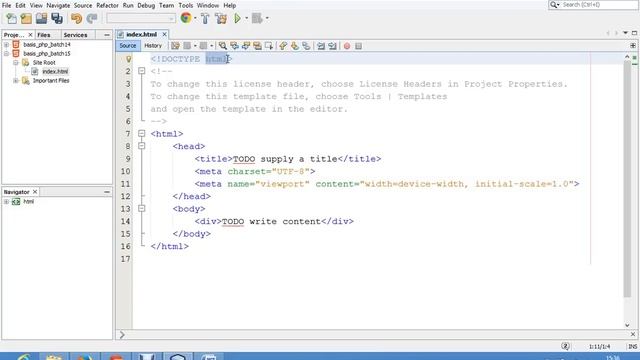Image resolution: width=640 pixels, height=360 pixels.
Task: Click the Find Previous Occurrence icon
Action: coord(234,46)
